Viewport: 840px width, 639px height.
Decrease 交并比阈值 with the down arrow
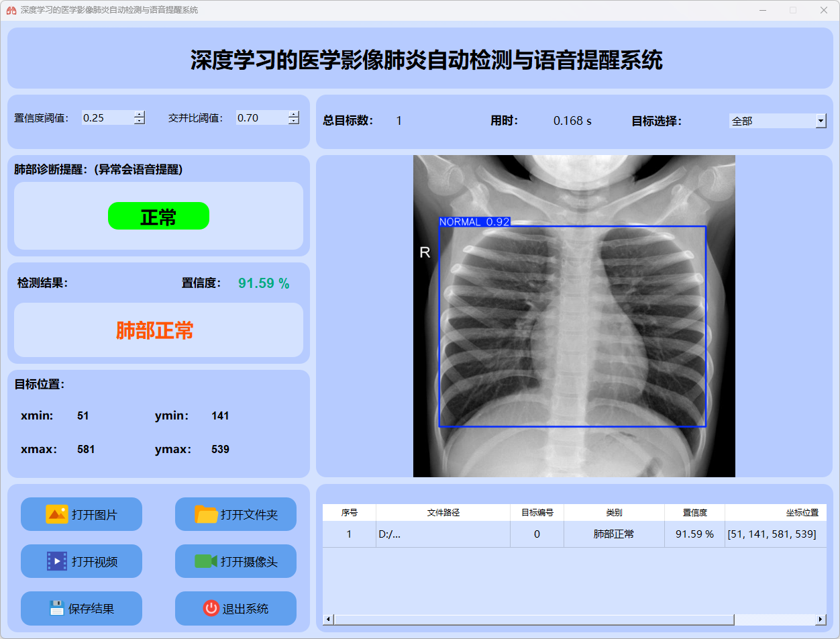click(294, 121)
